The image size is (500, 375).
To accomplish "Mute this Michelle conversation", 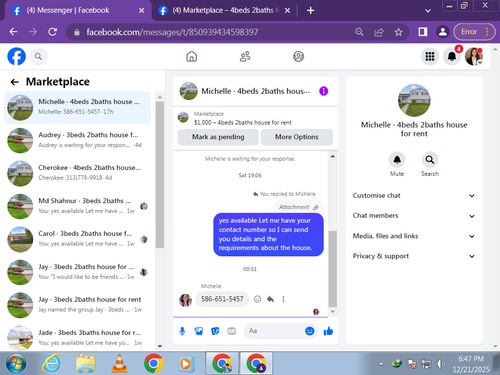I will click(397, 160).
